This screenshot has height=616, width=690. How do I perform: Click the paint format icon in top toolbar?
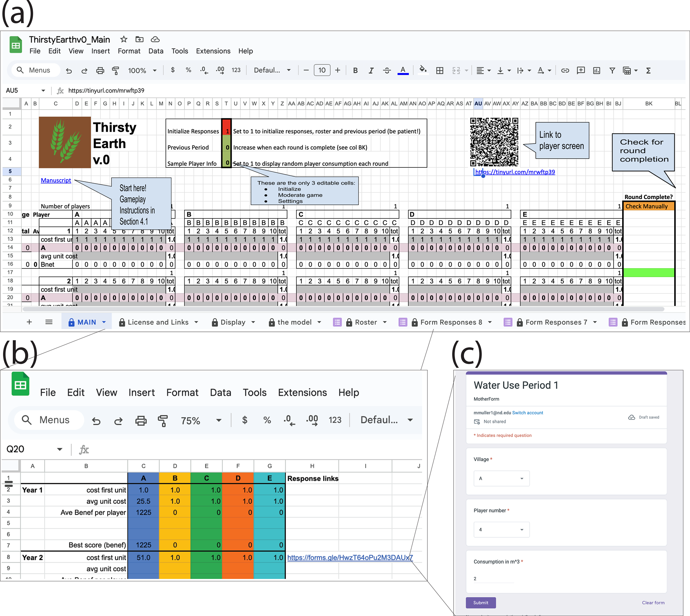(x=116, y=70)
